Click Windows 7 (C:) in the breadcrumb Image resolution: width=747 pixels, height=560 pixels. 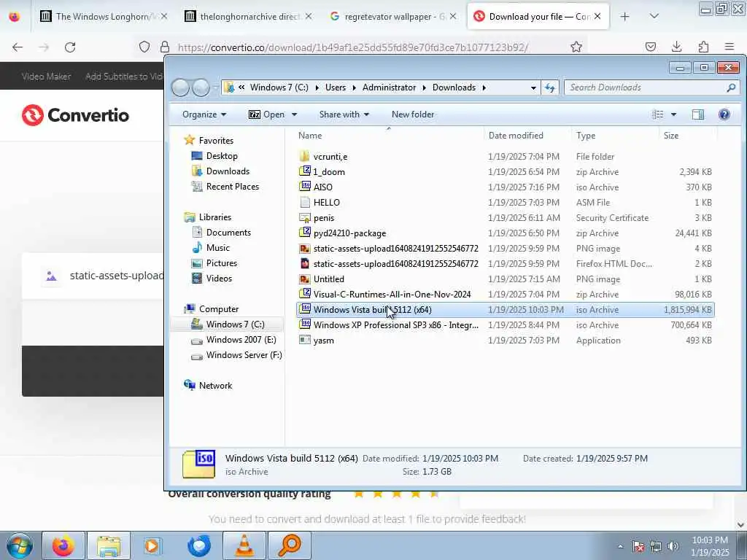(x=279, y=87)
